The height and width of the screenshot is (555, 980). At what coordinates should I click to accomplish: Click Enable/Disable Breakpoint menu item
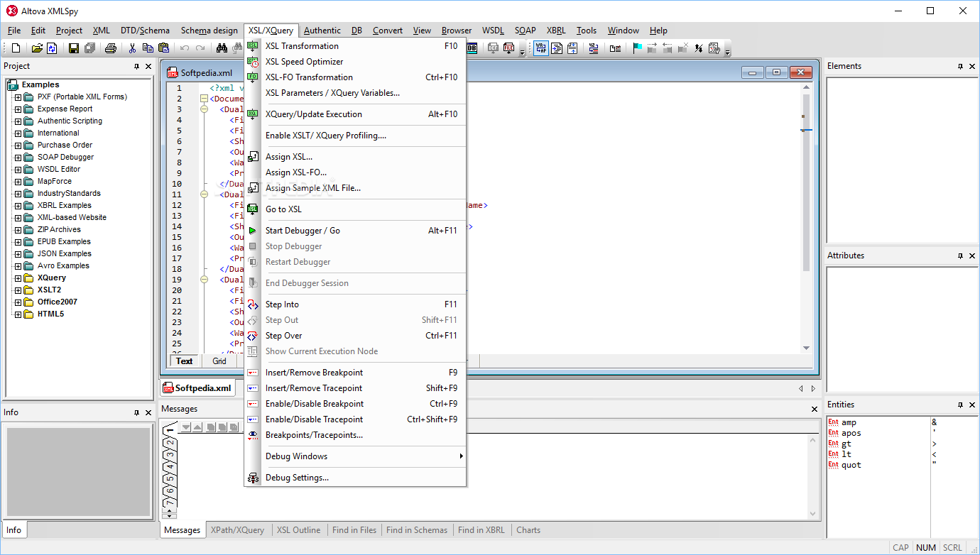(355, 404)
